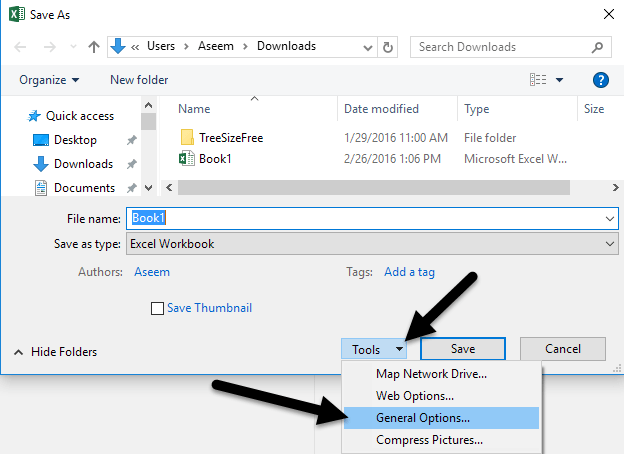Click the Downloads icon in address bar
This screenshot has height=454, width=624.
pos(118,46)
